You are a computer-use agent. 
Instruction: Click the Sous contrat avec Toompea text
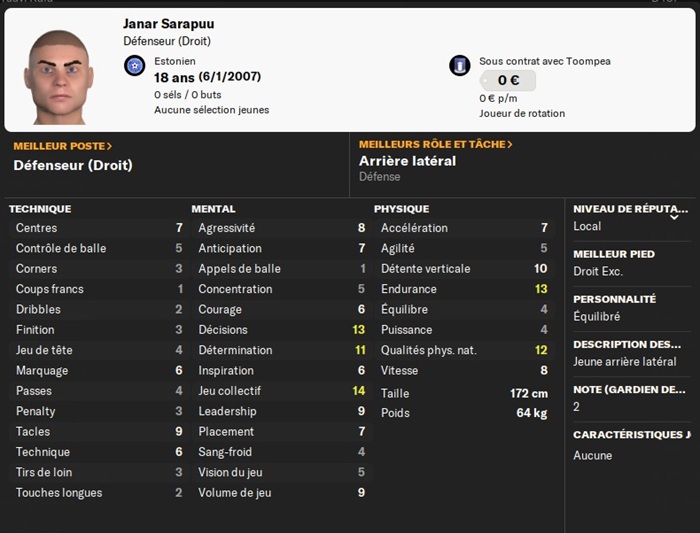pos(545,61)
